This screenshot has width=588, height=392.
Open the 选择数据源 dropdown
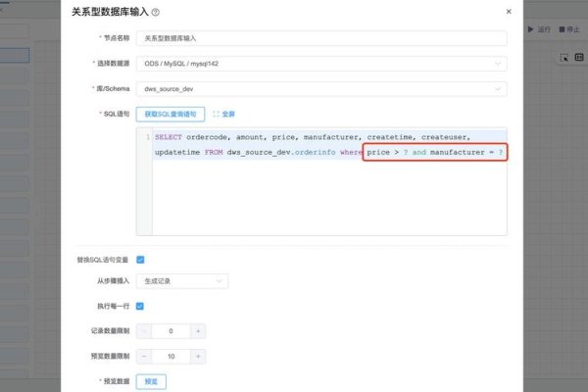coord(321,64)
